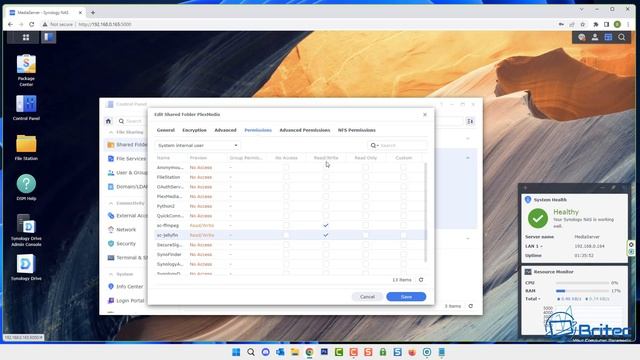
Task: Click the Control Panel icon in the DSM taskbar
Action: (x=48, y=38)
